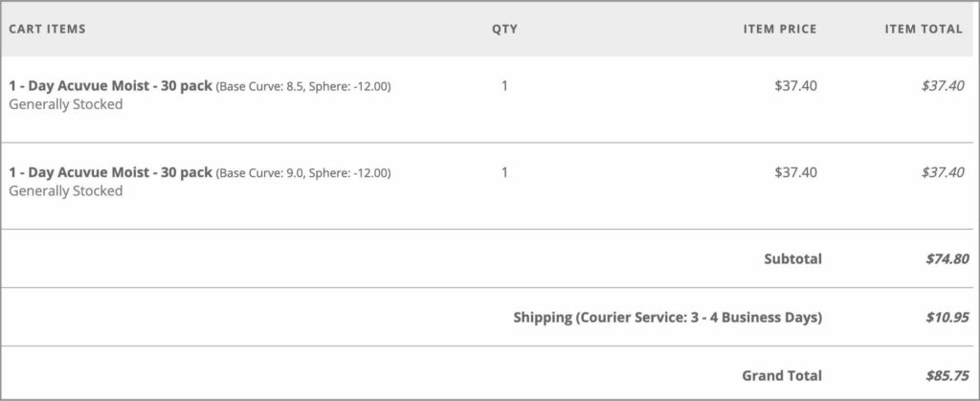Screen dimensions: 980x401
Task: Select quantity of second cart item
Action: coord(504,171)
